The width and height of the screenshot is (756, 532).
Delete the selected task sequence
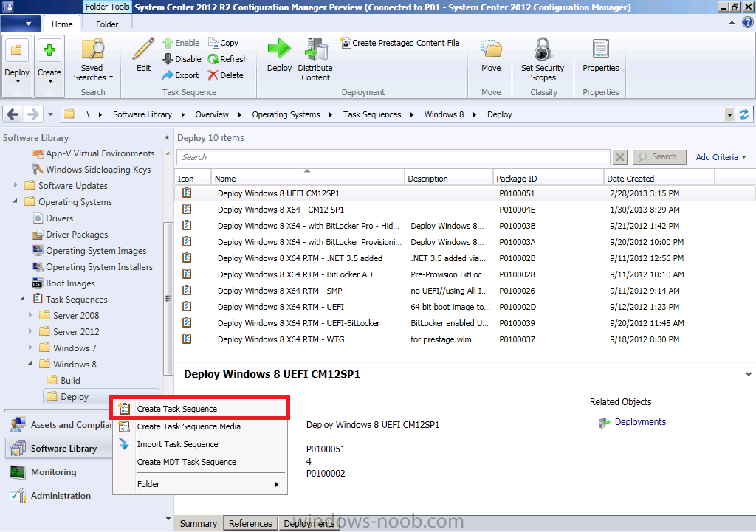coord(226,75)
